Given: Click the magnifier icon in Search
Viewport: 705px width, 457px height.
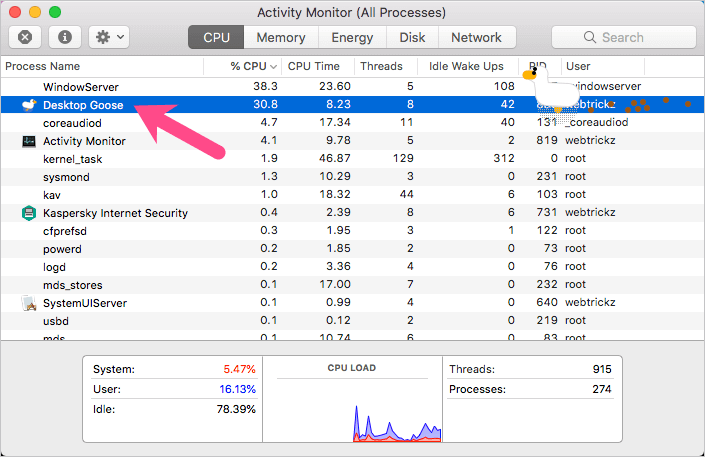Looking at the screenshot, I should click(x=589, y=37).
